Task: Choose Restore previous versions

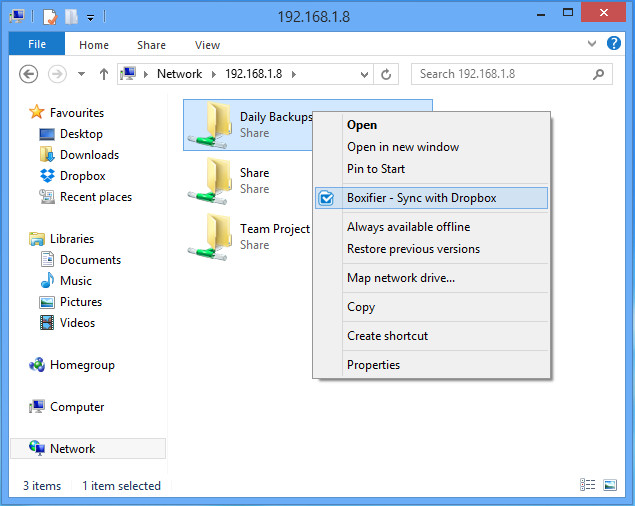Action: pyautogui.click(x=431, y=249)
